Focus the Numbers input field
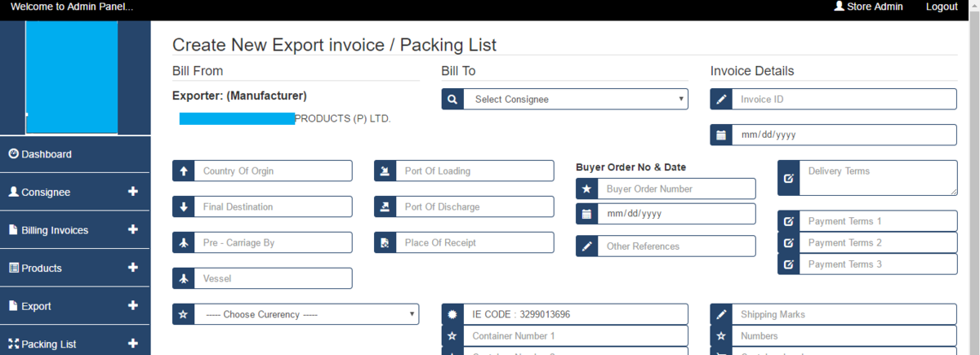Screen dimensions: 980x355 (844, 335)
